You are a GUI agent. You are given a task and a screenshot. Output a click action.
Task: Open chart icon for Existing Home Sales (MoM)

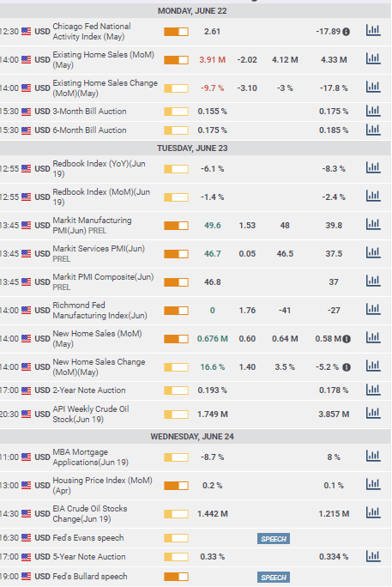[x=373, y=58]
